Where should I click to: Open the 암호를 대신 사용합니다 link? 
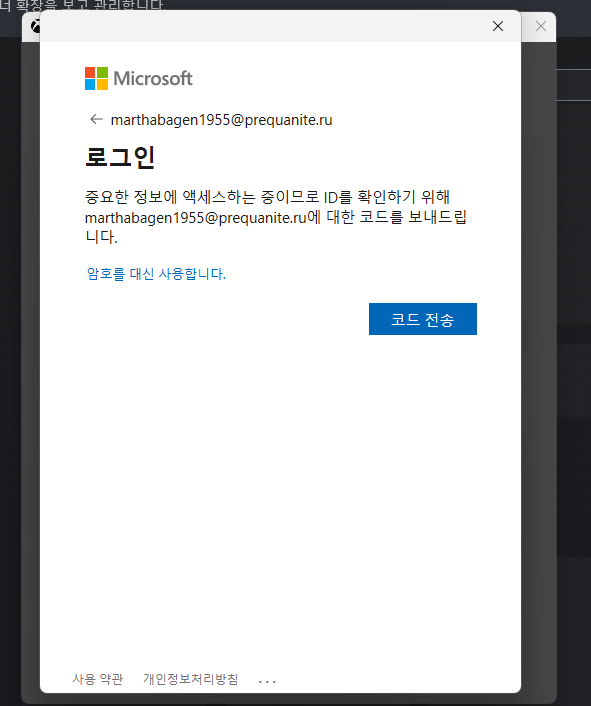[156, 273]
